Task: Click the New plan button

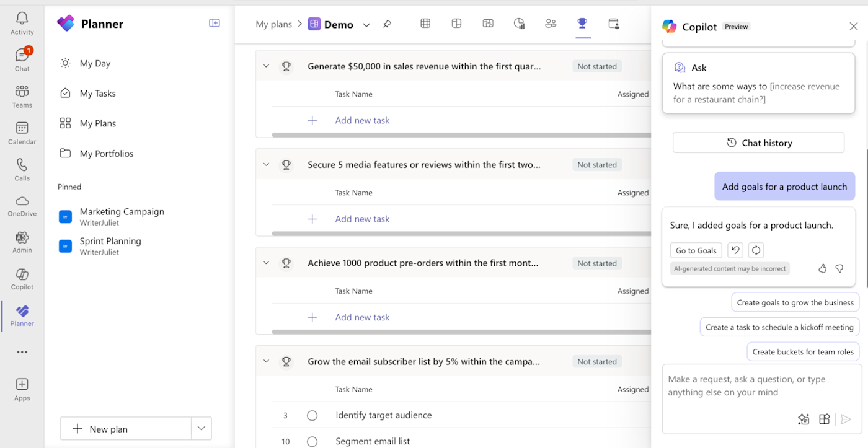Action: [x=125, y=429]
